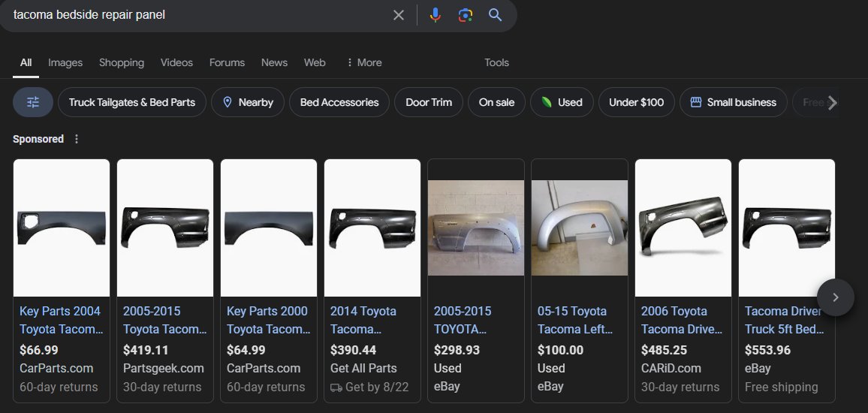View the $64.99 CarParts.com panel image

coord(269,228)
